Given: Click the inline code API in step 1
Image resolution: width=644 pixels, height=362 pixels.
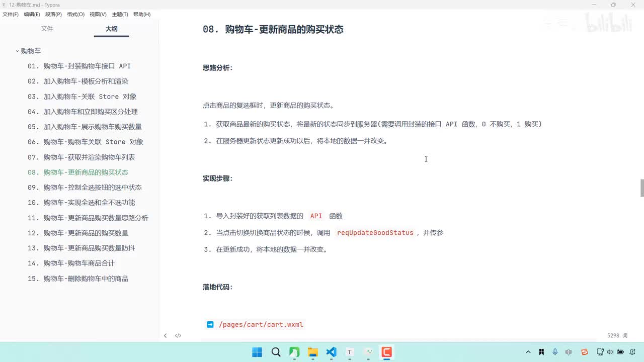Looking at the screenshot, I should point(316,216).
